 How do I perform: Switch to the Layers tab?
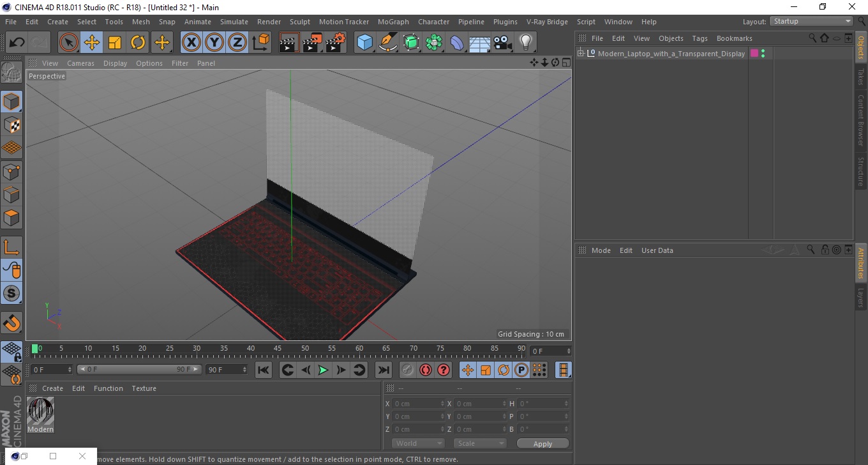pos(861,297)
